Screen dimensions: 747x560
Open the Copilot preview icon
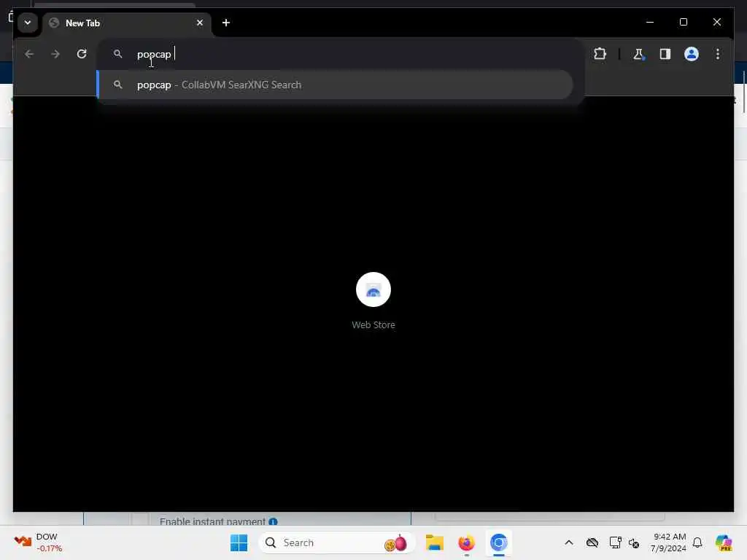point(724,542)
